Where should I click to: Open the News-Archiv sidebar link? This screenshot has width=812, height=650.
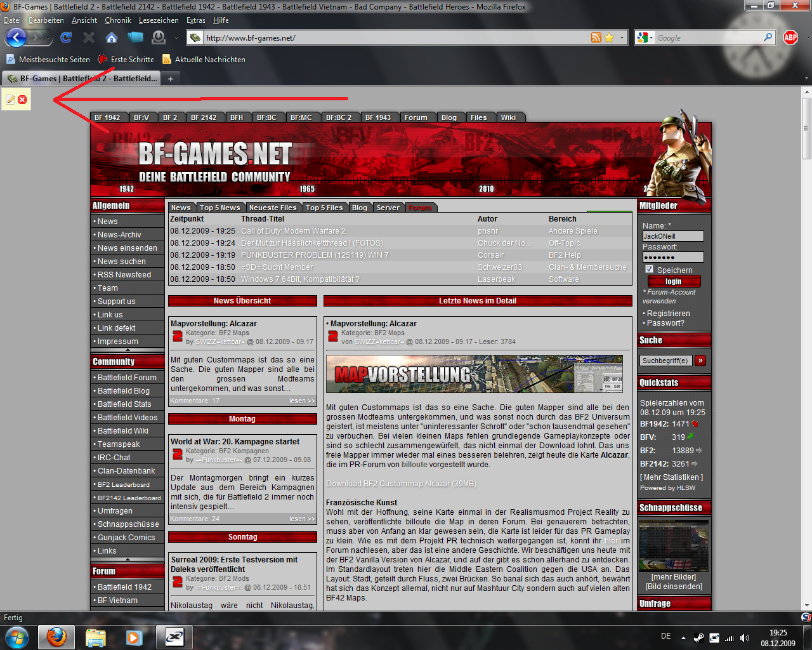[119, 235]
